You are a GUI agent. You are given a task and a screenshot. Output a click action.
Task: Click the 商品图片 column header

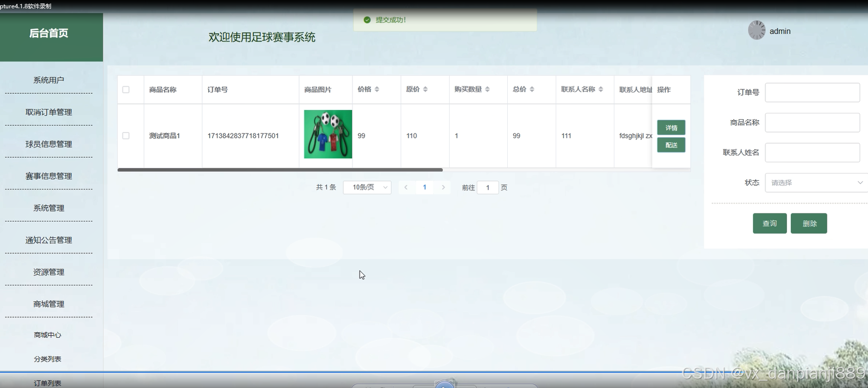[x=318, y=89]
